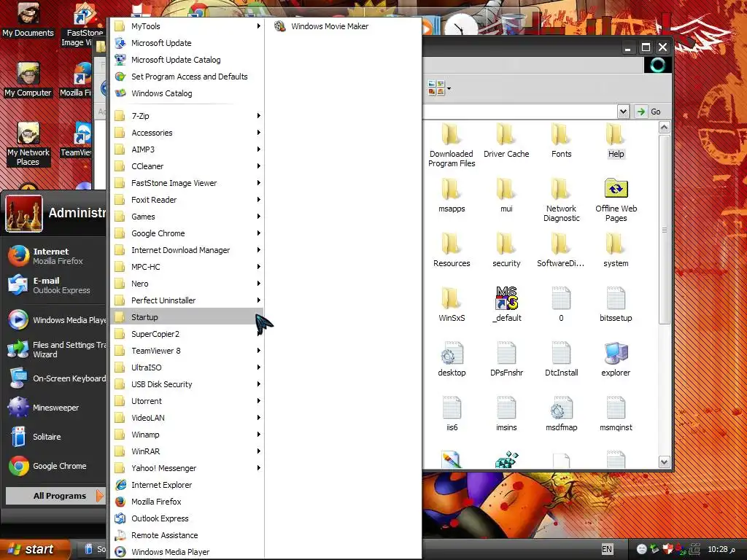Click the TeamViewer 8 program group icon
The width and height of the screenshot is (747, 560).
pyautogui.click(x=120, y=351)
